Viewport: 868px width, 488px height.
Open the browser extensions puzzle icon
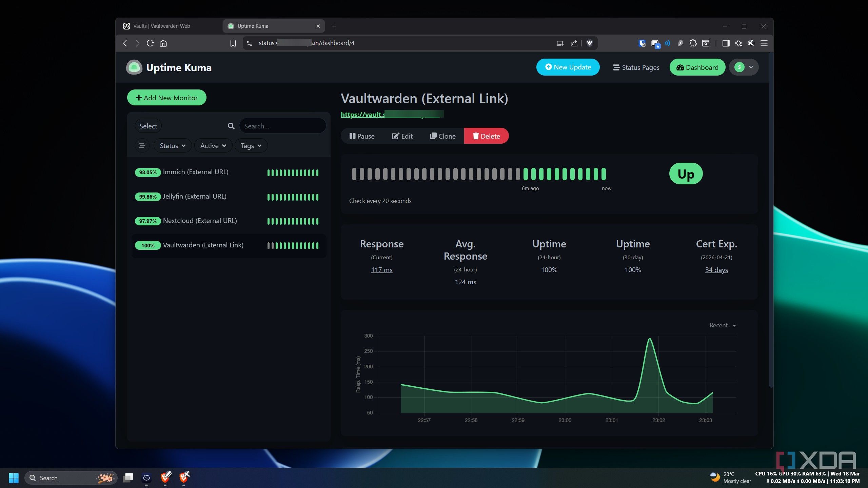[693, 43]
